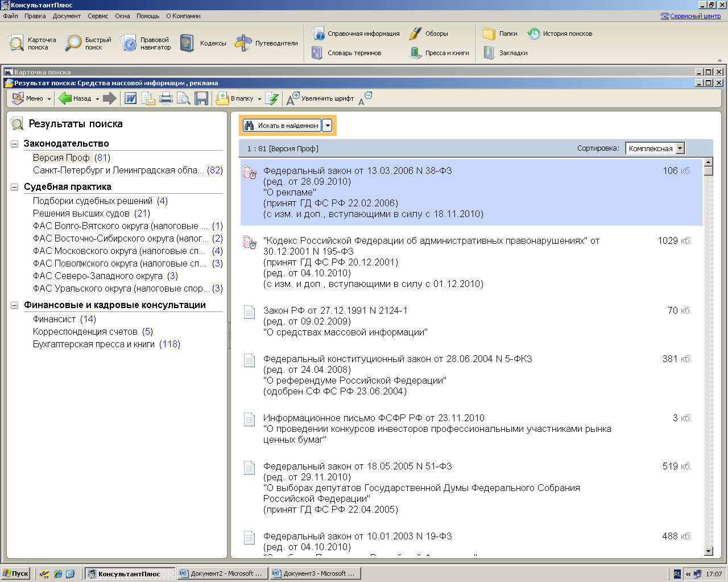728x582 pixels.
Task: Save results with the floppy disk icon
Action: [201, 98]
